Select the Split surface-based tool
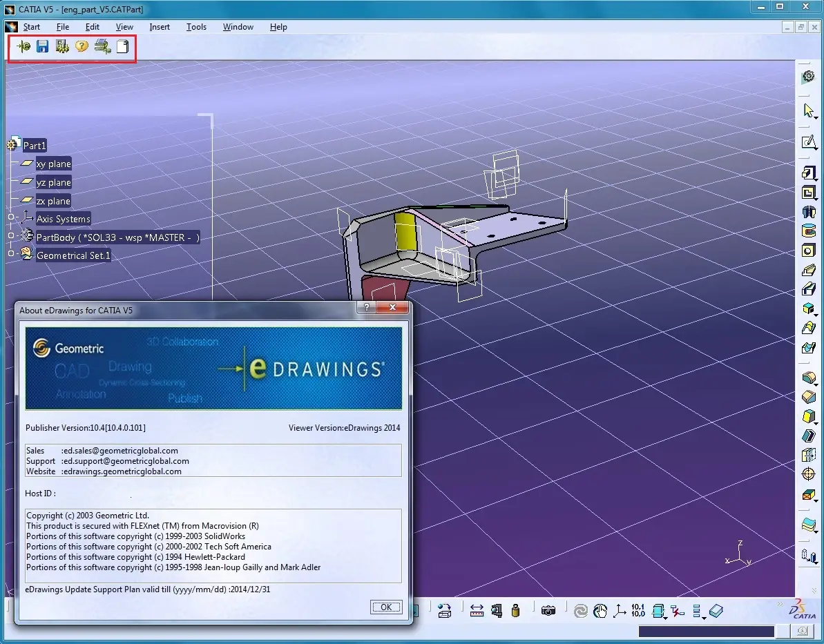Screen dimensions: 824x644 (x=808, y=524)
